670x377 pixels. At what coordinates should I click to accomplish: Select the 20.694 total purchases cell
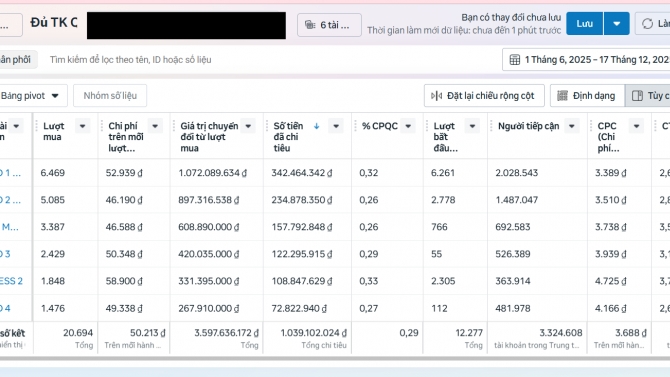coord(65,338)
